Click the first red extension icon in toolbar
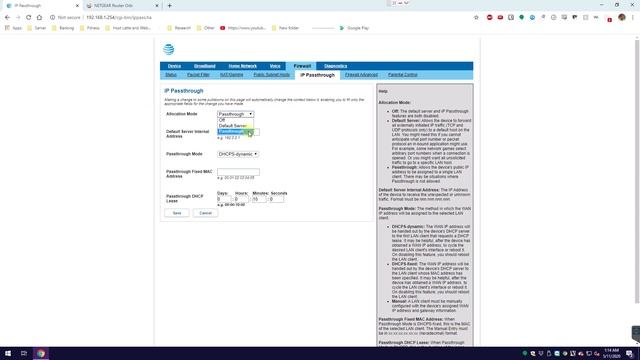This screenshot has width=640, height=360. pyautogui.click(x=489, y=18)
